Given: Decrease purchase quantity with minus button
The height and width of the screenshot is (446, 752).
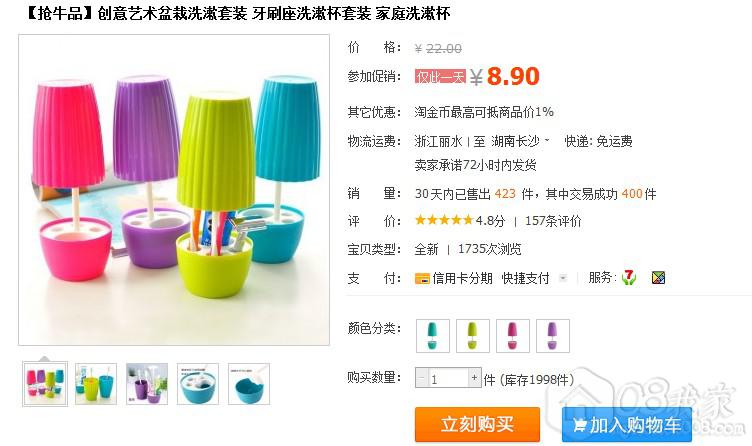Looking at the screenshot, I should point(422,378).
